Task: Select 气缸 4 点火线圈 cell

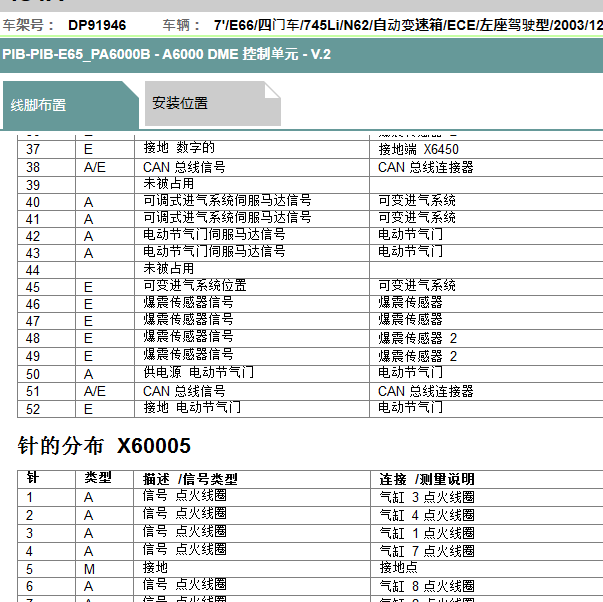Action: tap(427, 515)
